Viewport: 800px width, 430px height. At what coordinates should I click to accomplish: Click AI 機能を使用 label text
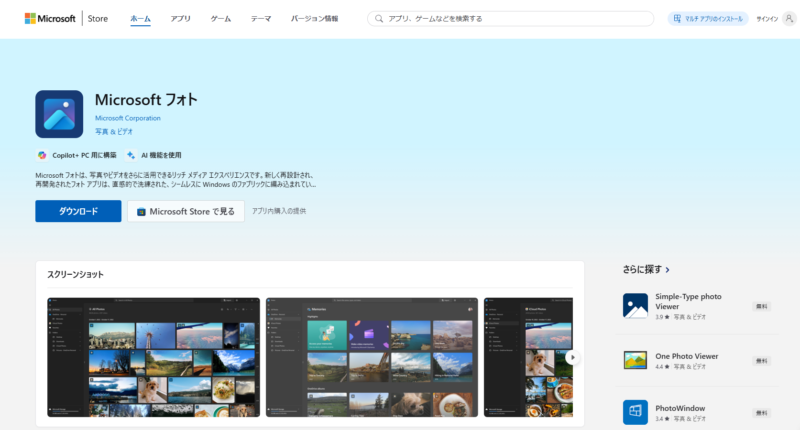point(161,155)
